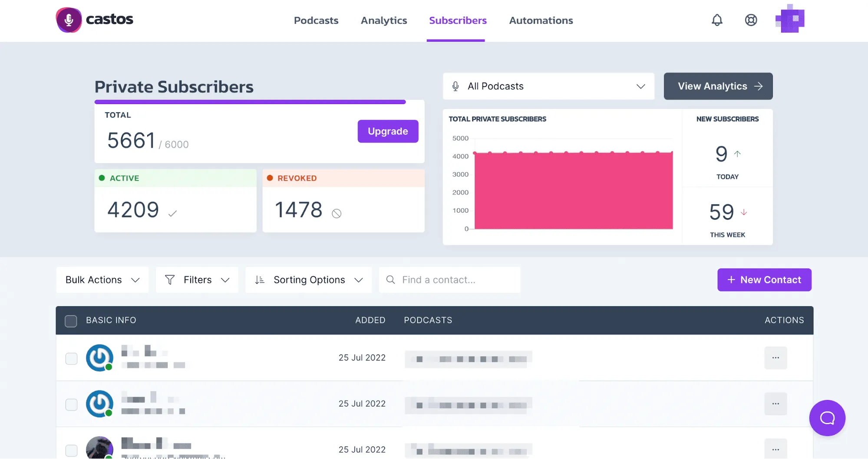Switch to the Automations tab
The image size is (868, 459).
(x=541, y=20)
